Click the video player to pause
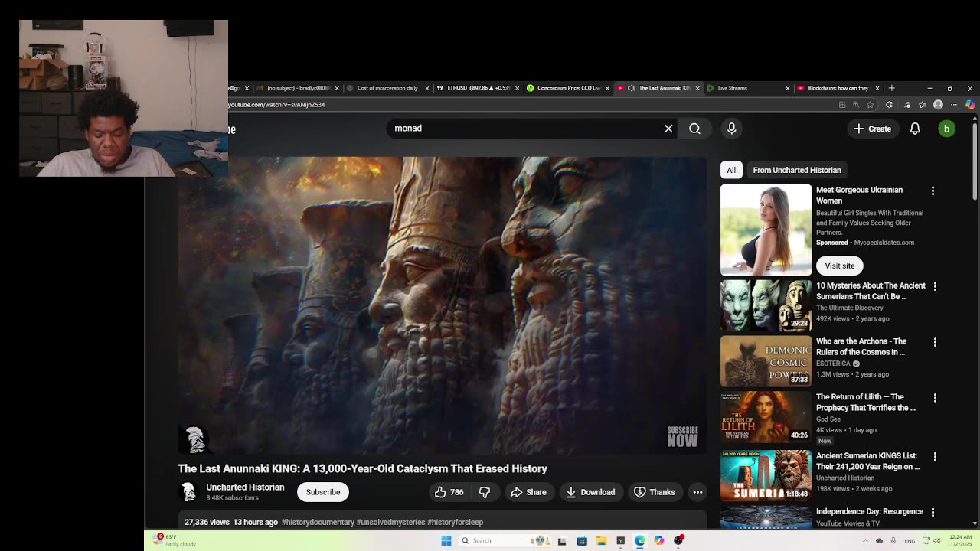 pos(443,305)
